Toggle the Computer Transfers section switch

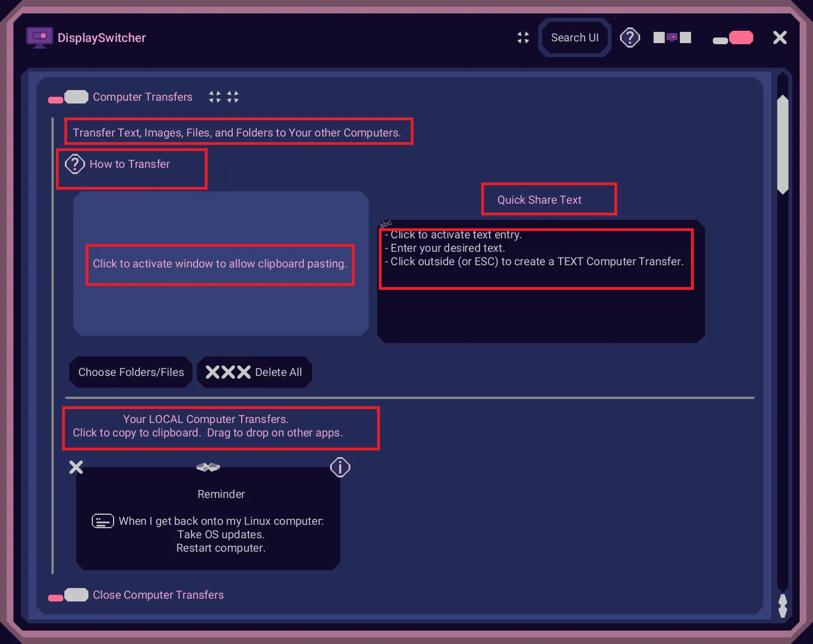[x=68, y=97]
